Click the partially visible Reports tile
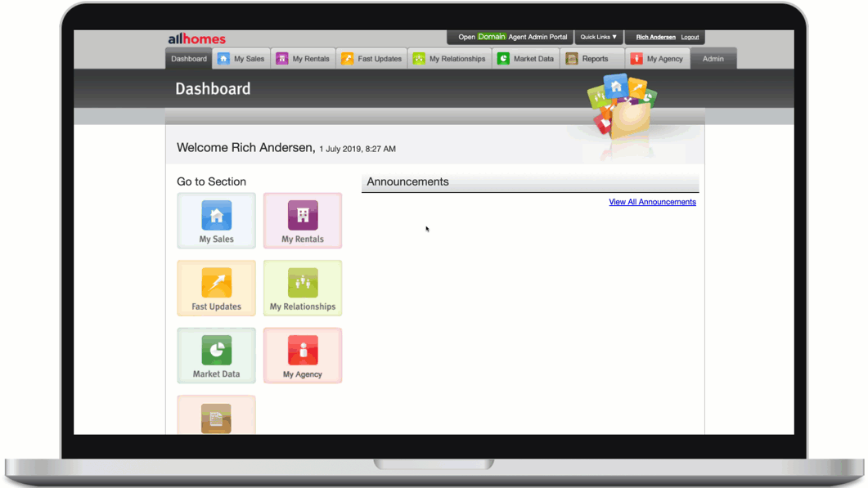This screenshot has height=488, width=868. (216, 417)
